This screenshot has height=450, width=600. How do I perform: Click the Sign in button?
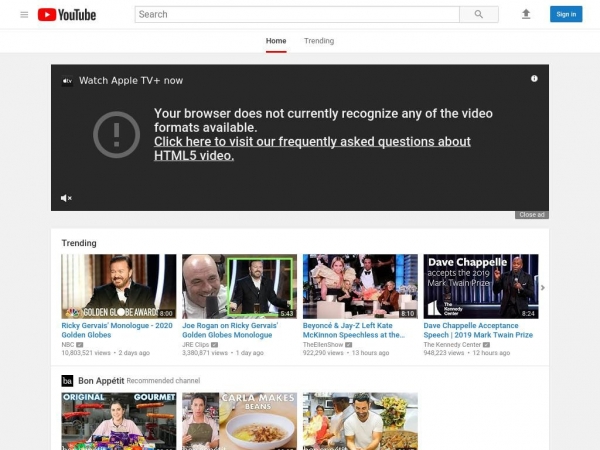point(566,14)
